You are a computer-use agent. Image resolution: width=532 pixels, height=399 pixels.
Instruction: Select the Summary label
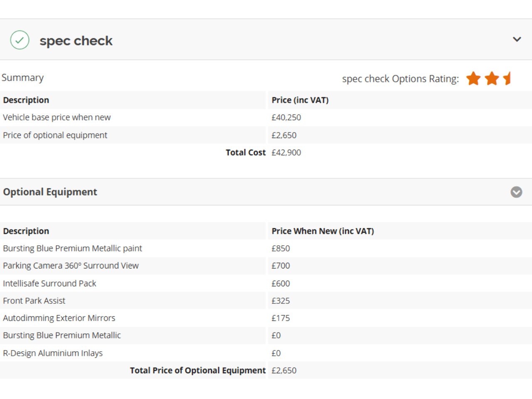(22, 78)
